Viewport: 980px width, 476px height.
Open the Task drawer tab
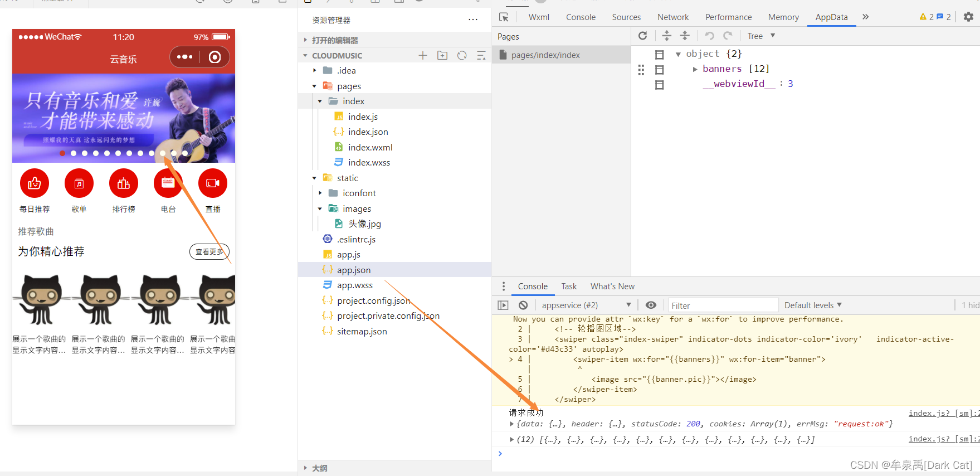569,286
